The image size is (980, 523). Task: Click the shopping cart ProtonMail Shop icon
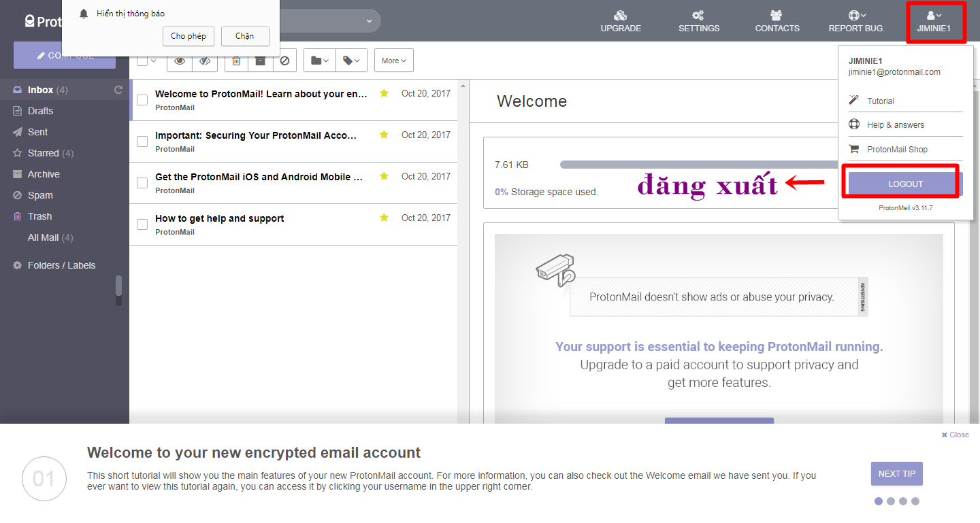854,149
